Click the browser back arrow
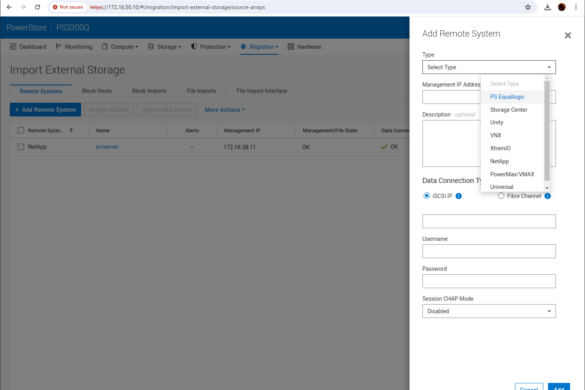 9,7
